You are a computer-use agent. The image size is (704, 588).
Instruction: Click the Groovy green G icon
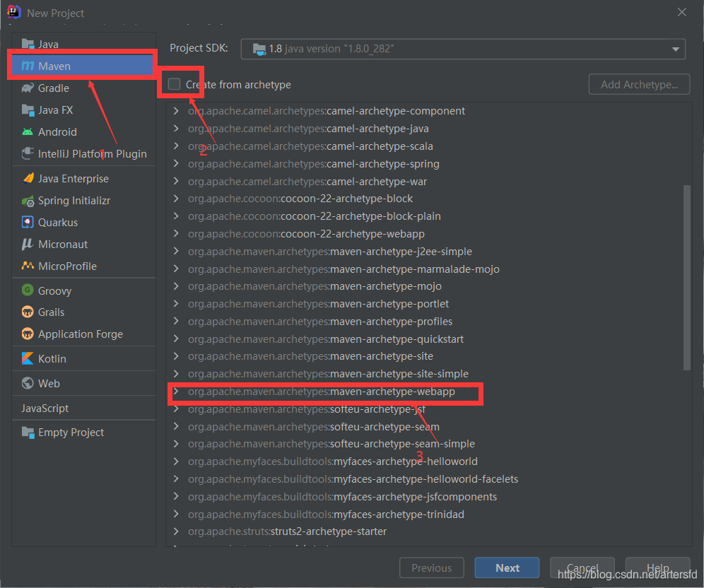(x=28, y=290)
